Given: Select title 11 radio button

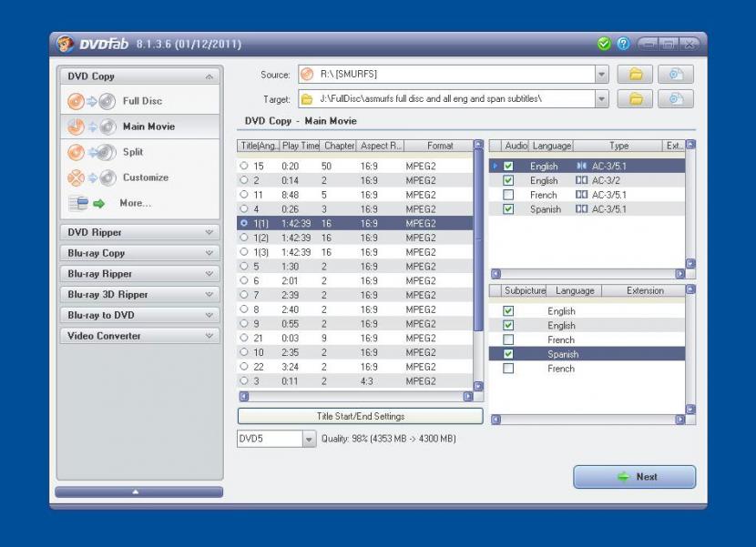Looking at the screenshot, I should tap(244, 194).
